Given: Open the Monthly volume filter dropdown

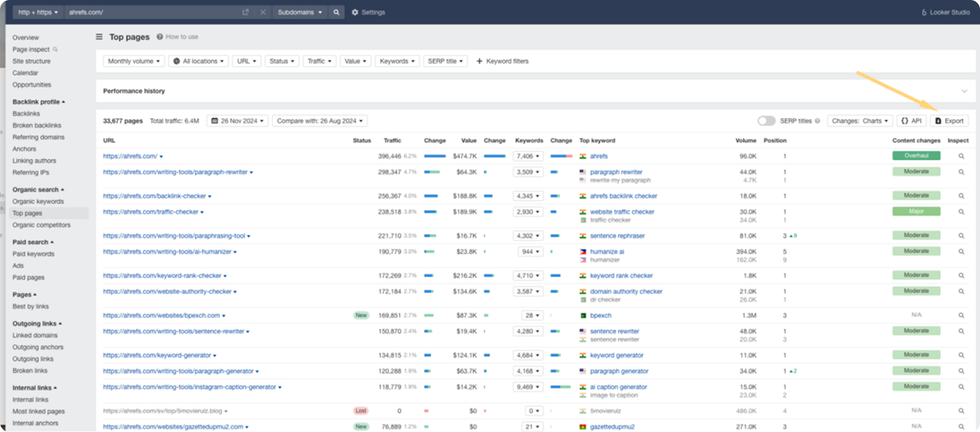Looking at the screenshot, I should (x=134, y=62).
